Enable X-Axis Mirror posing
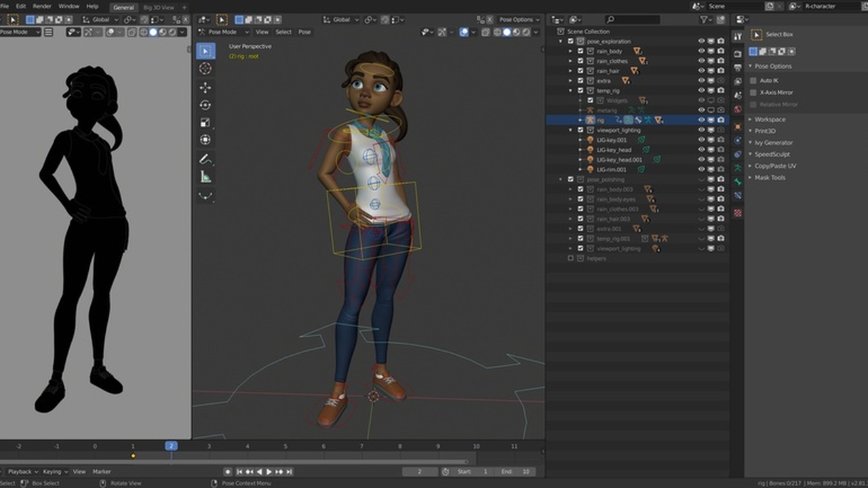 coord(754,92)
